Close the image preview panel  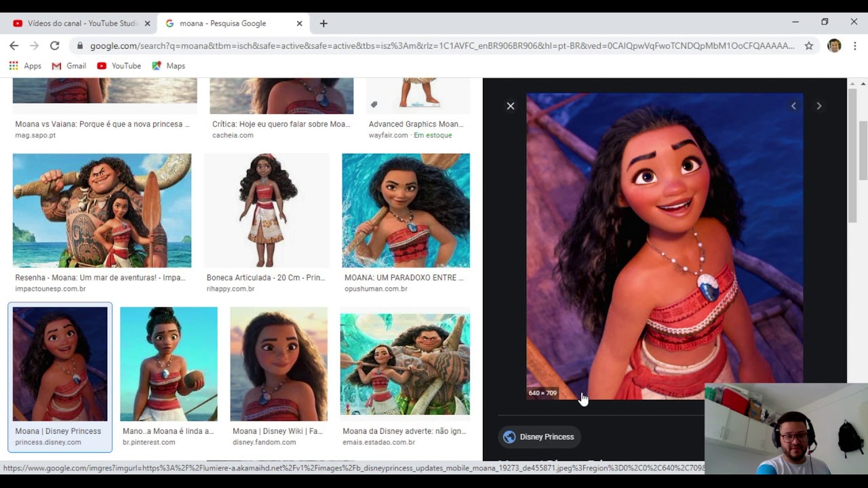click(x=511, y=106)
